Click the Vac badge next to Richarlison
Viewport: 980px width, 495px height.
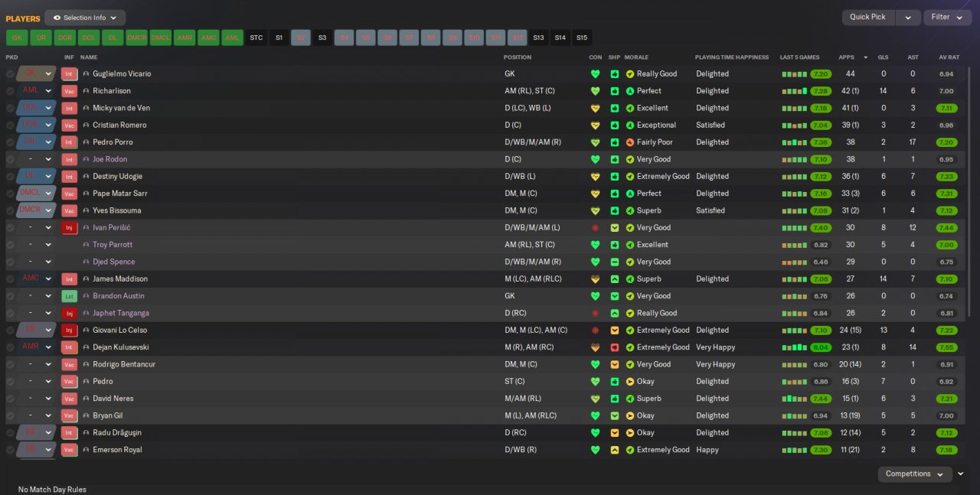coord(70,91)
